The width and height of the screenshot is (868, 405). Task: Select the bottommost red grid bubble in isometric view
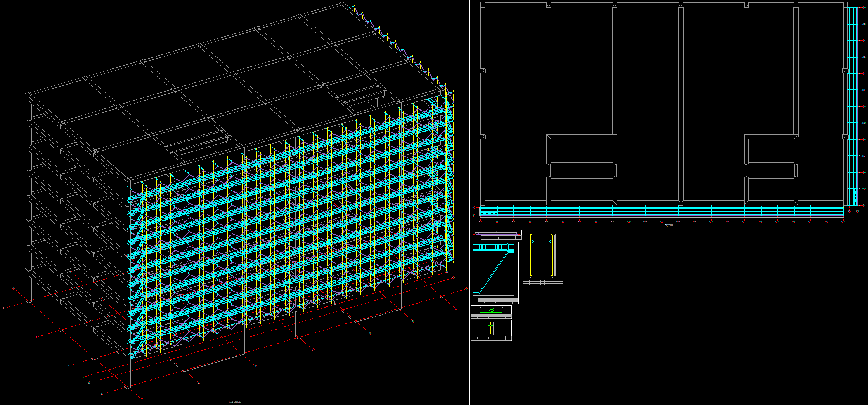142,399
